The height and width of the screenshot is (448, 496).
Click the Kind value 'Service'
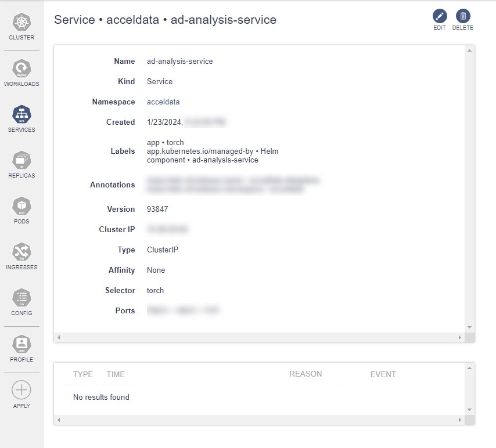tap(160, 81)
